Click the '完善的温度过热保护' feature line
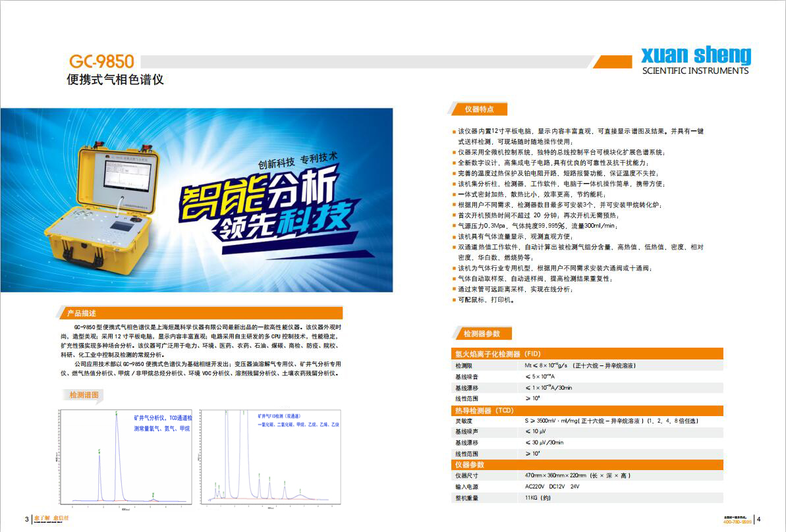Image resolution: width=786 pixels, height=532 pixels. pyautogui.click(x=555, y=173)
